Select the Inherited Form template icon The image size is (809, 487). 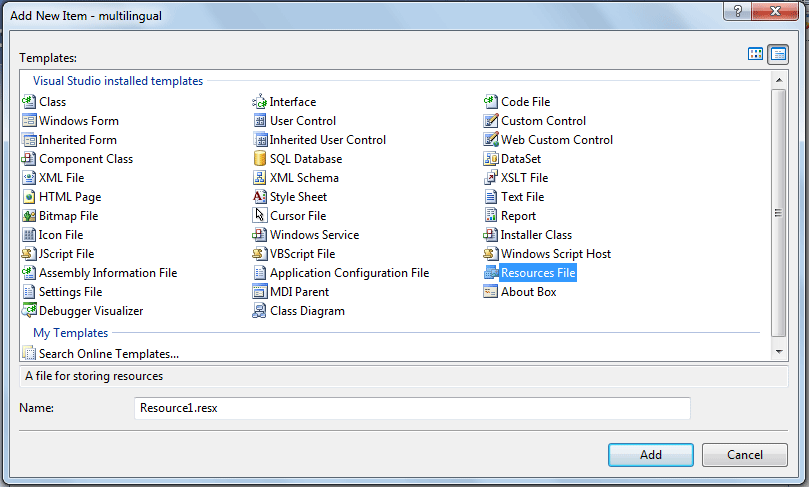coord(29,140)
